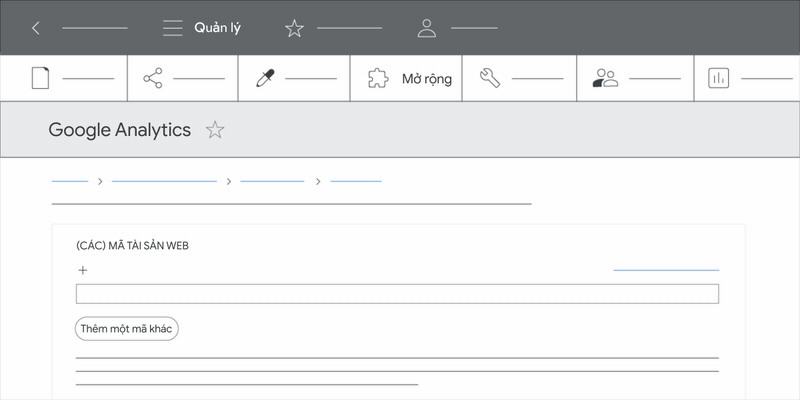Click the back arrow icon
800x400 pixels.
(36, 28)
